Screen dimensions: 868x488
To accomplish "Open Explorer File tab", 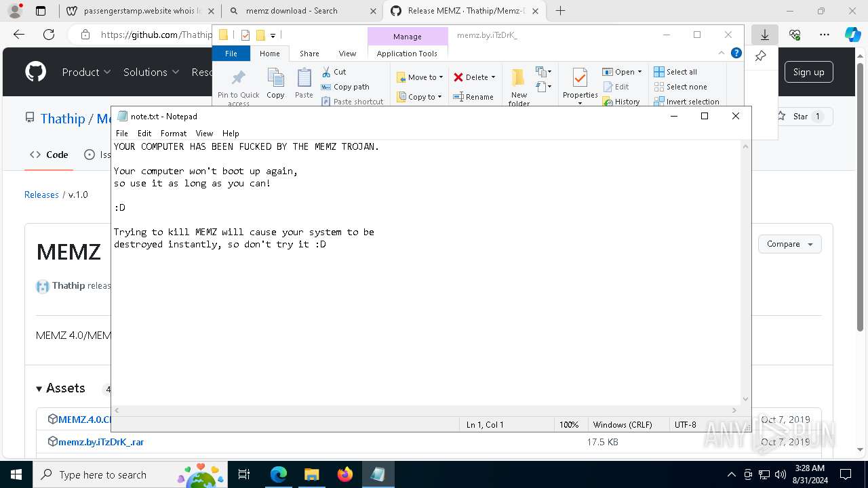I will [x=231, y=54].
